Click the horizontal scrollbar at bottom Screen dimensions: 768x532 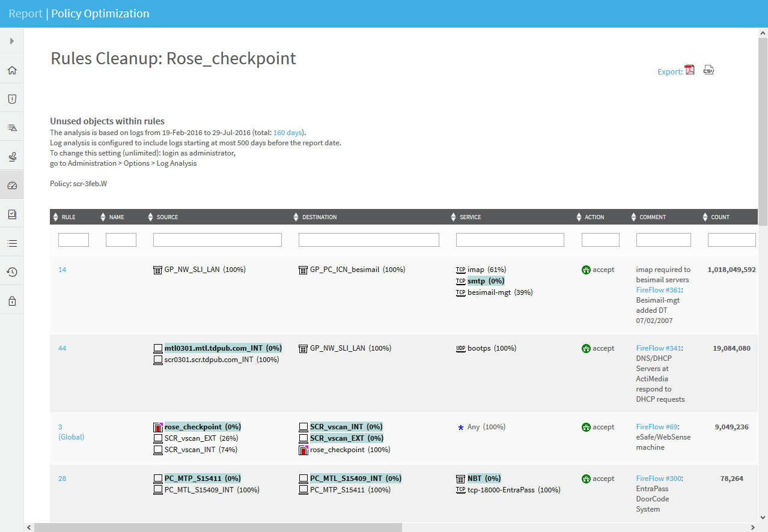pyautogui.click(x=218, y=527)
